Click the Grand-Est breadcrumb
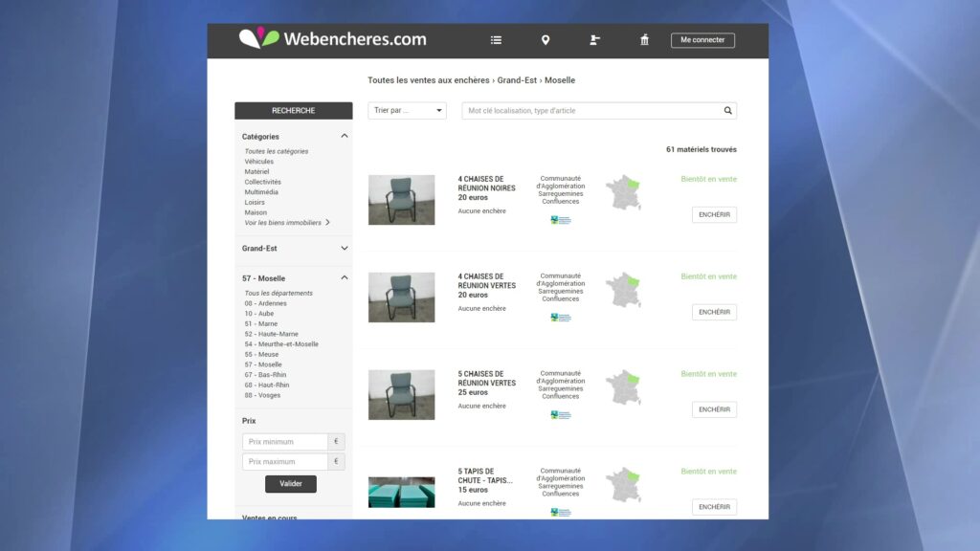Viewport: 980px width, 551px height. (517, 80)
